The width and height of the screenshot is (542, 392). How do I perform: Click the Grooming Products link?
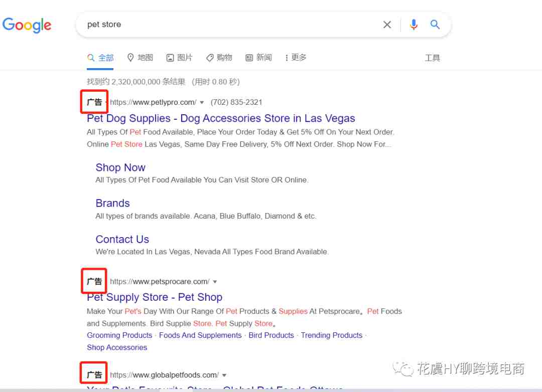point(119,335)
